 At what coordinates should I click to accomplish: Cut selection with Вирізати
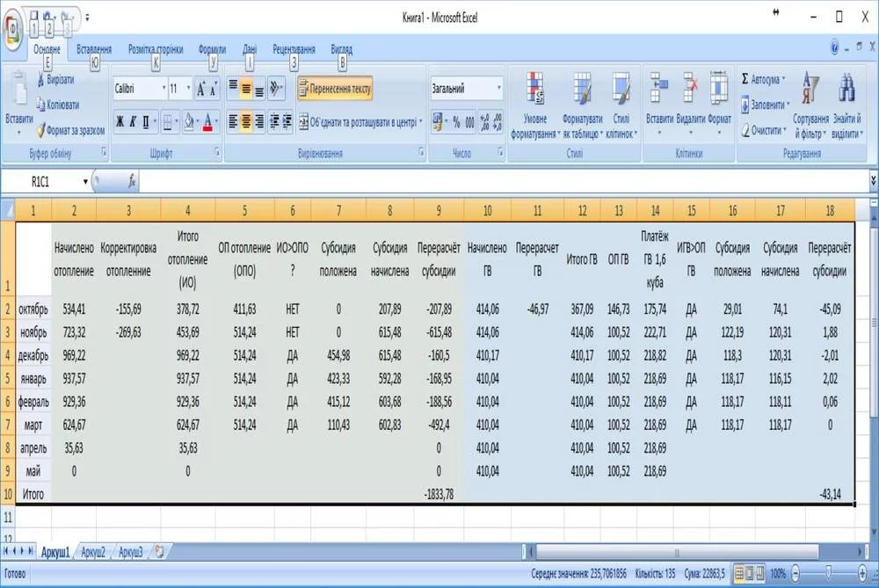56,80
